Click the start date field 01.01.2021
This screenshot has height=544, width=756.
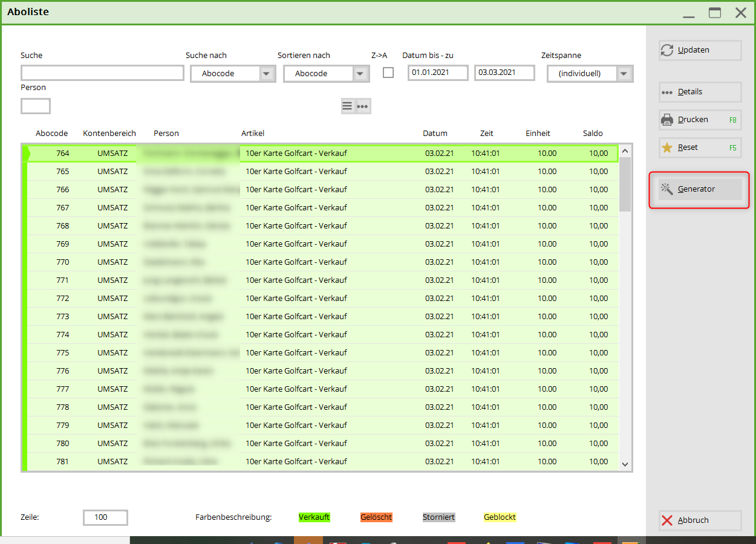[437, 73]
